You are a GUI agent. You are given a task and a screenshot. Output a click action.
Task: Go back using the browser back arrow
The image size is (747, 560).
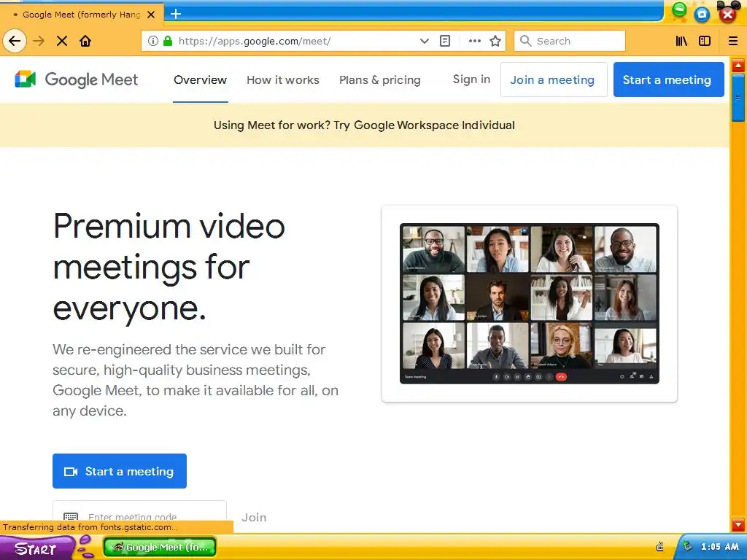pyautogui.click(x=15, y=41)
